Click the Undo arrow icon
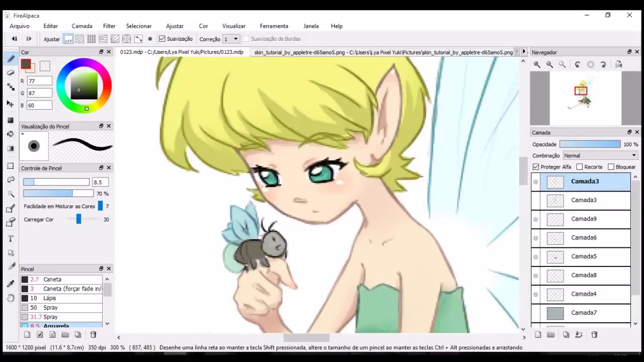644x362 pixels. pyautogui.click(x=15, y=39)
